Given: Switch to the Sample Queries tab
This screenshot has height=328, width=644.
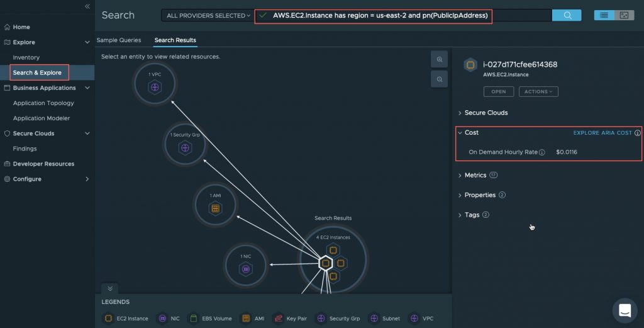Looking at the screenshot, I should (119, 40).
